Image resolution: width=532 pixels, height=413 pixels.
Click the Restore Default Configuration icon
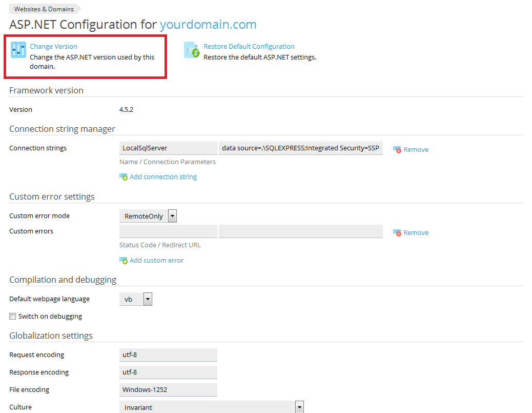coord(192,50)
